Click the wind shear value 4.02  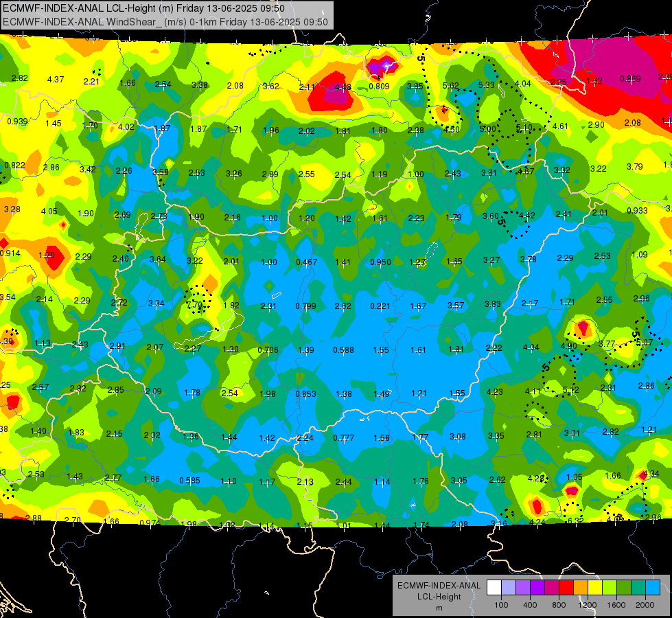click(x=126, y=127)
